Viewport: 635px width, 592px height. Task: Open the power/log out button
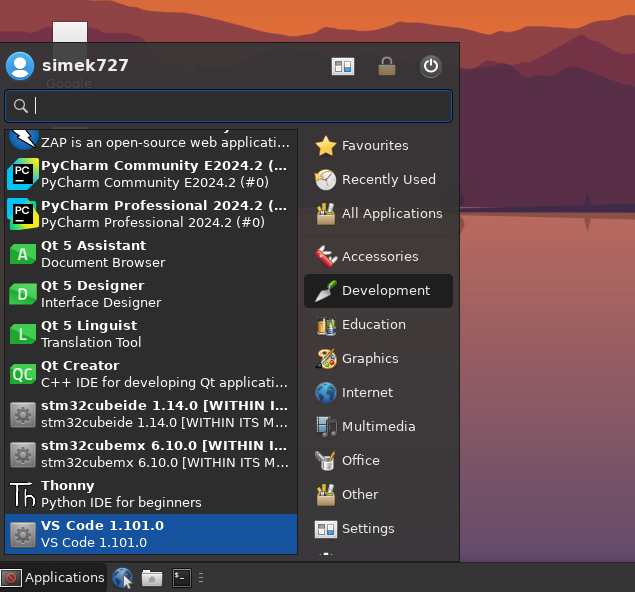click(x=430, y=66)
